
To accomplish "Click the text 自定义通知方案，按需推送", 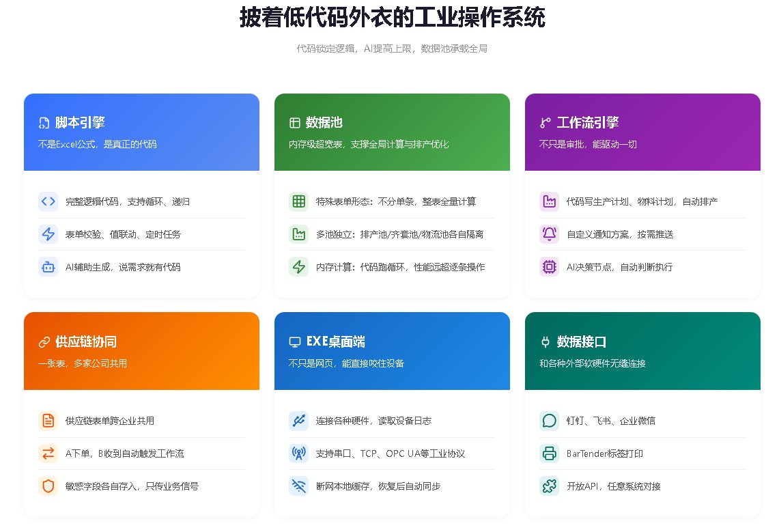I will point(620,234).
